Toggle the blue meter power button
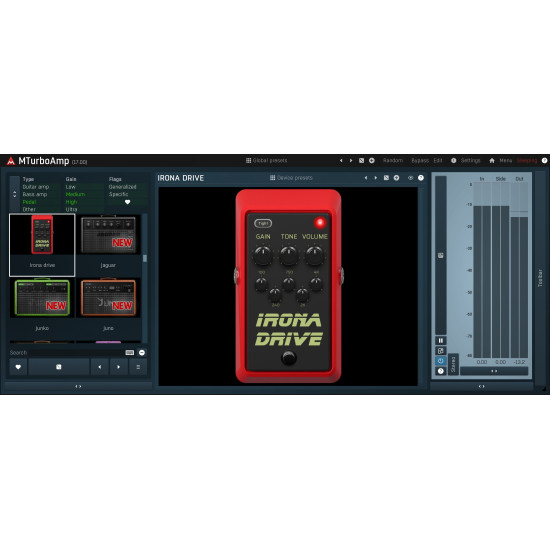Viewport: 550px width, 550px height. pyautogui.click(x=441, y=361)
